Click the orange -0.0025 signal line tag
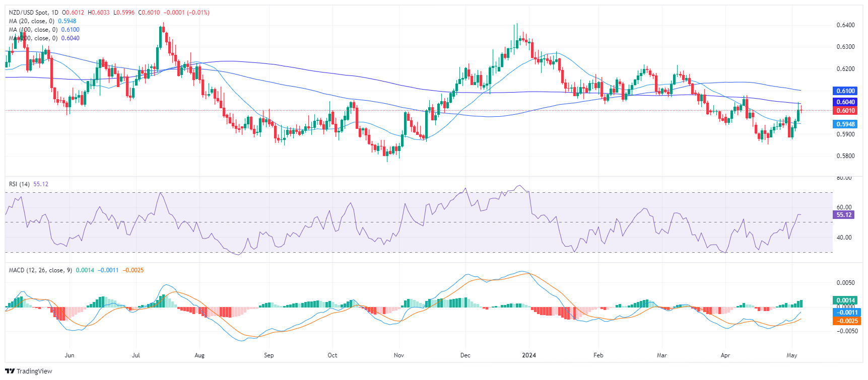This screenshot has height=380, width=868. click(845, 321)
